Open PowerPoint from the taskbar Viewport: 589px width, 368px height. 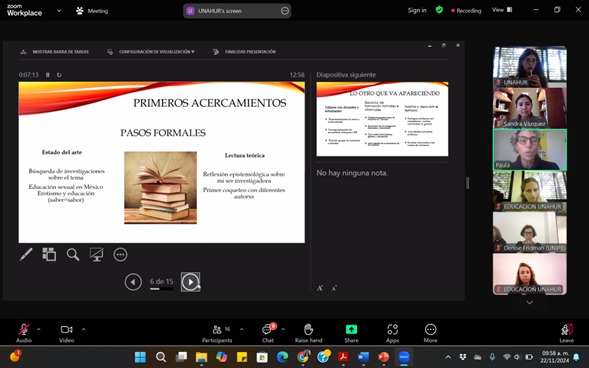[x=384, y=357]
